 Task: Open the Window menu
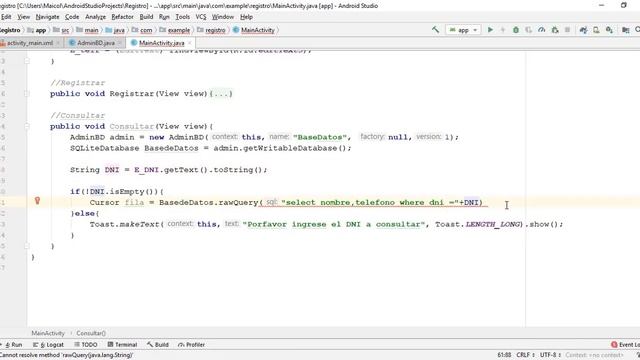[222, 17]
